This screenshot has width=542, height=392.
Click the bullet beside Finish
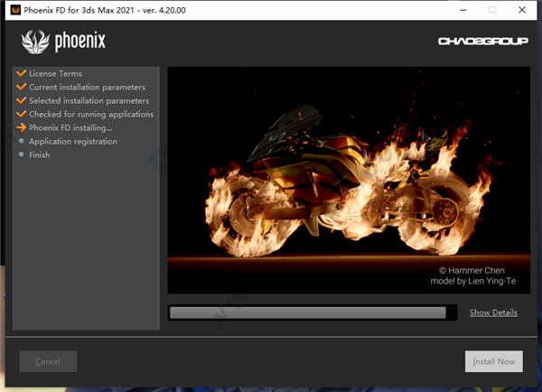21,154
